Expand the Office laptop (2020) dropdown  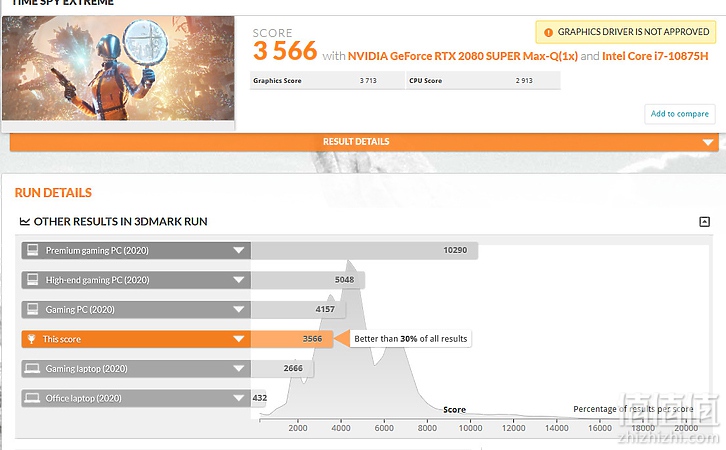[x=238, y=398]
